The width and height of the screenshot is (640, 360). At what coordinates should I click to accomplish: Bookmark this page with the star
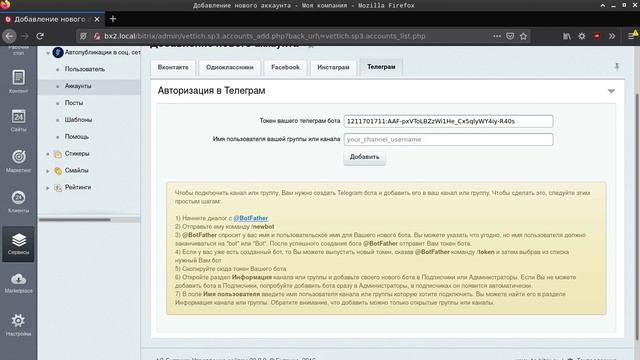[x=523, y=36]
